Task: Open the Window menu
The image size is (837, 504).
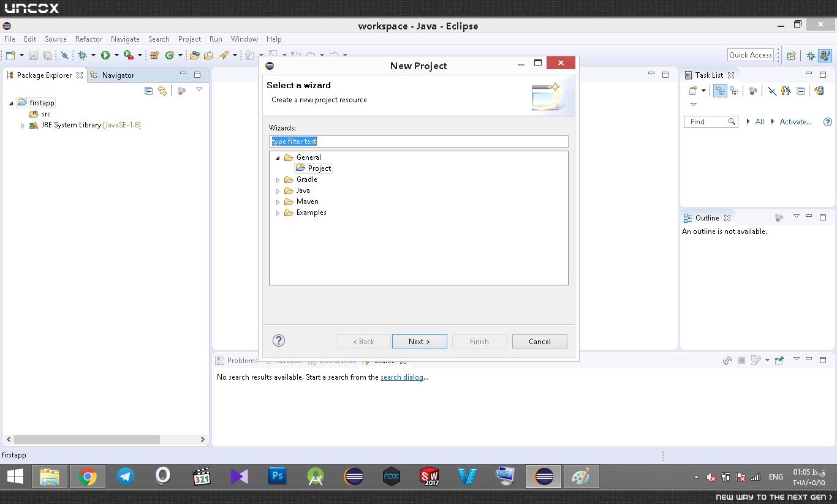Action: (x=244, y=39)
